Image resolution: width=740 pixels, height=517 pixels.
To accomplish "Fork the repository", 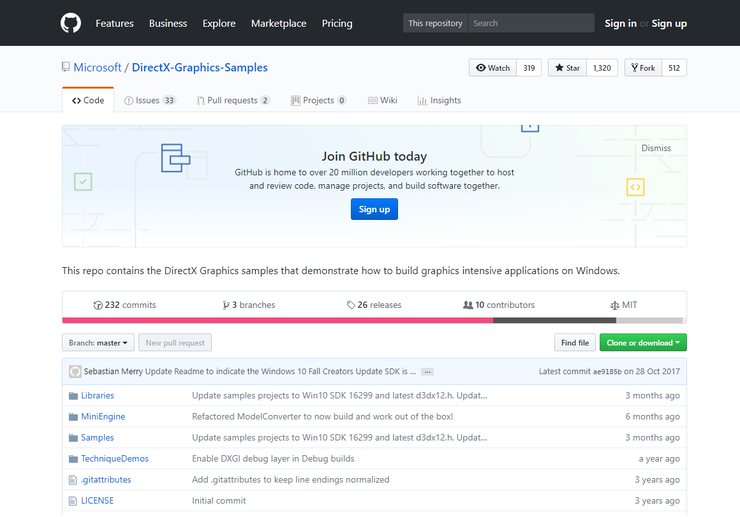I will pos(642,68).
